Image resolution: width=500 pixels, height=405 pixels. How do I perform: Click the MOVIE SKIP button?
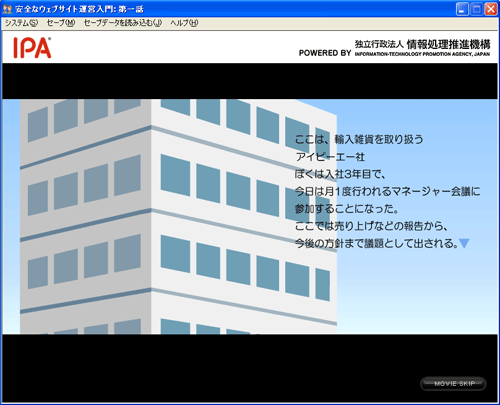point(453,384)
